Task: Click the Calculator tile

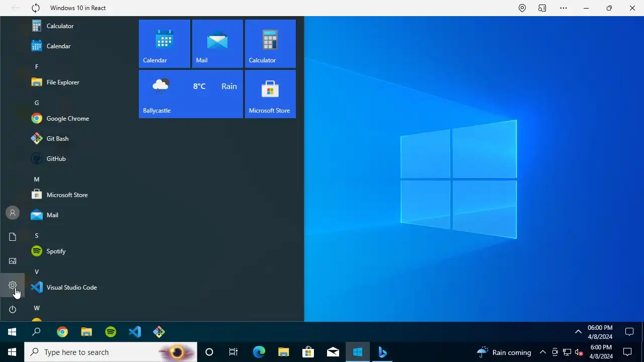Action: 270,44
